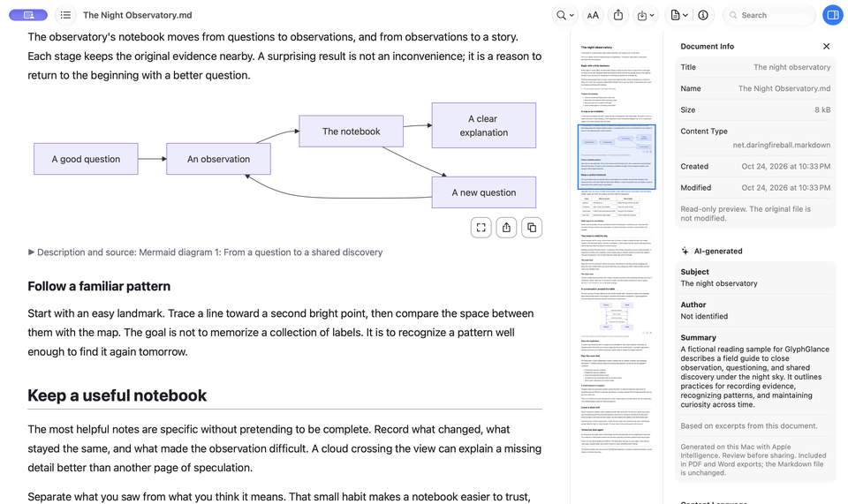Open the find magnifier menu

pyautogui.click(x=564, y=15)
